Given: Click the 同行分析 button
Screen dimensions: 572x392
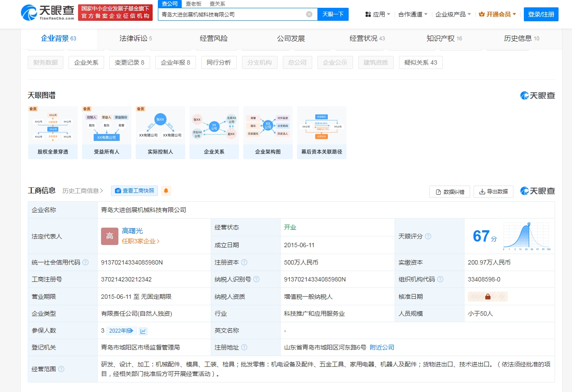Looking at the screenshot, I should 219,62.
